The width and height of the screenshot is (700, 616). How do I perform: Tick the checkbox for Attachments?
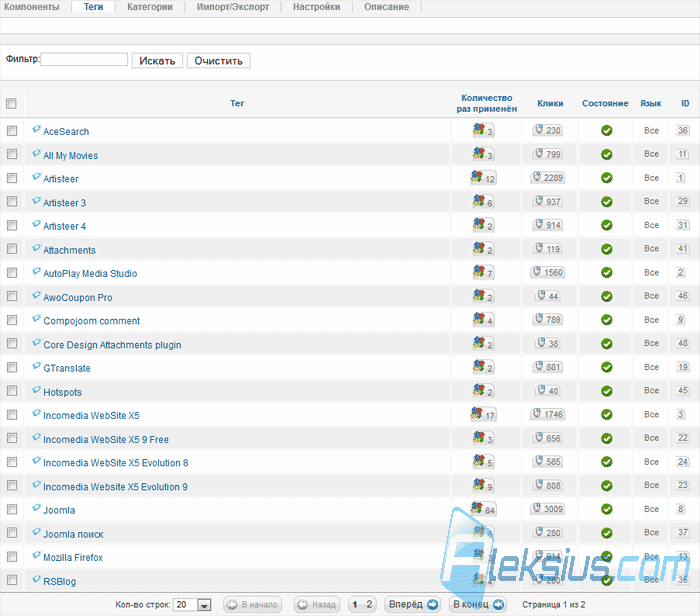(12, 249)
